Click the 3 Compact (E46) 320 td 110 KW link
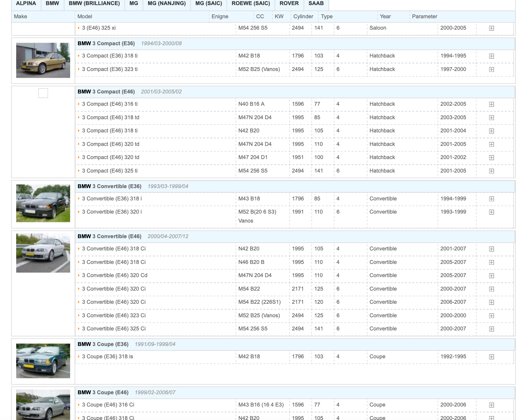Image resolution: width=520 pixels, height=420 pixels. coord(111,144)
